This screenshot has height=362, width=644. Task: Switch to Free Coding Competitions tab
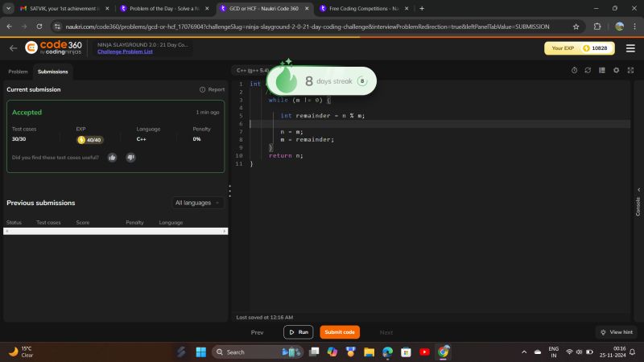pos(364,8)
